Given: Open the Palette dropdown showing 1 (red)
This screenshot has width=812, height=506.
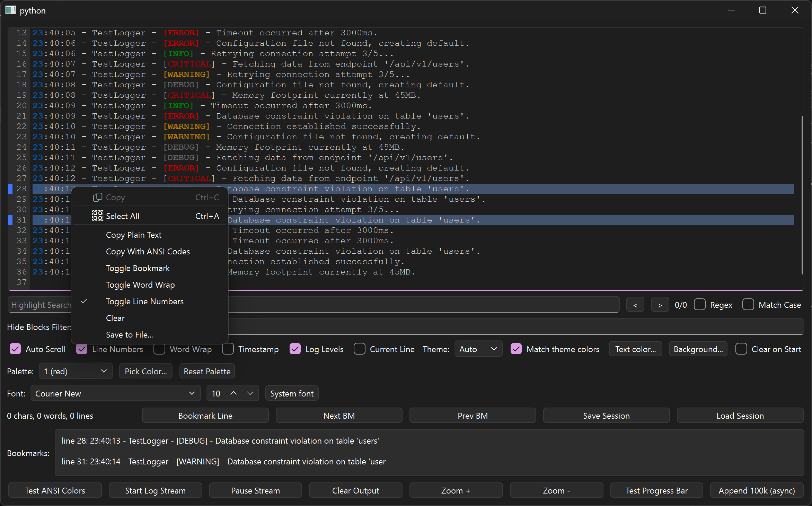Looking at the screenshot, I should click(x=76, y=371).
